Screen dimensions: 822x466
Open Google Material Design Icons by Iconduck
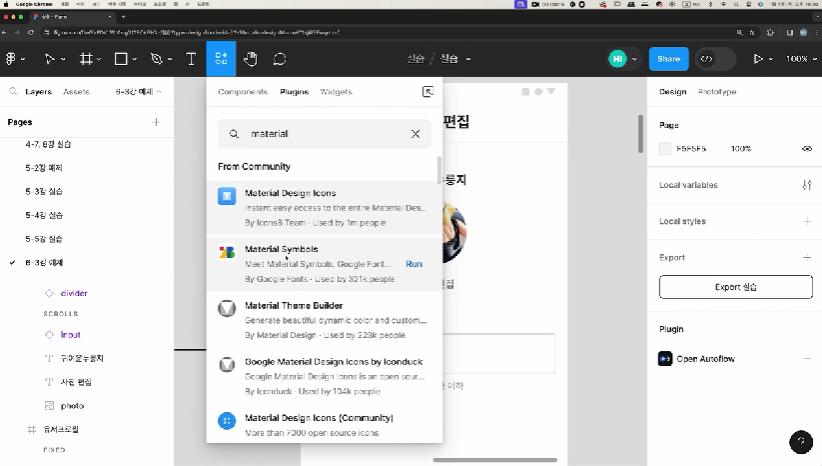324,376
